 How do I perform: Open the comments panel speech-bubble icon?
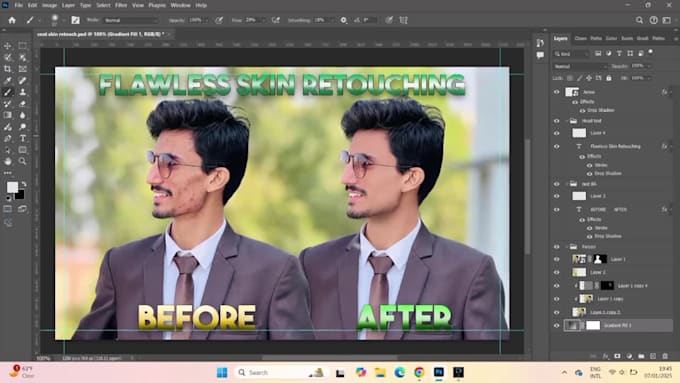click(x=540, y=55)
